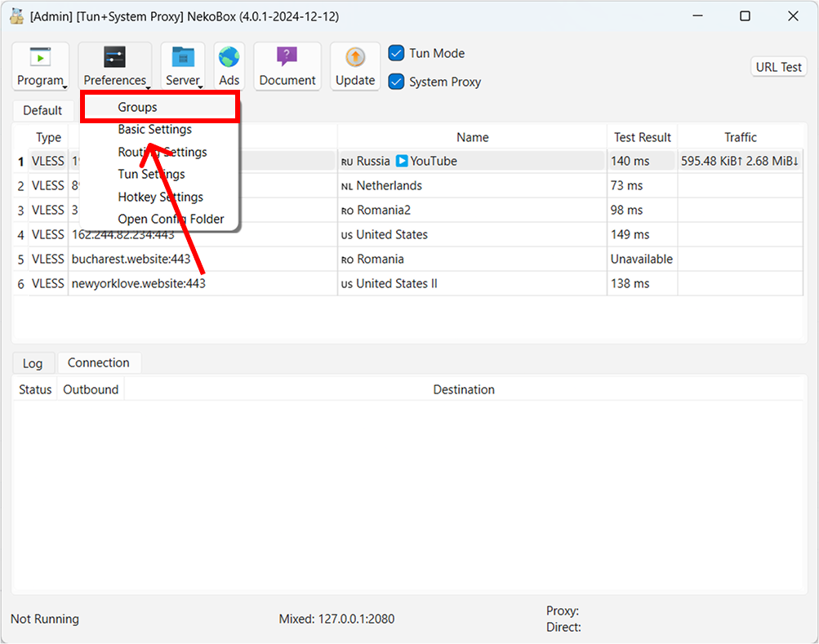Click the NekoBox app icon in titlebar
Screen dimensions: 819x644
[x=16, y=16]
